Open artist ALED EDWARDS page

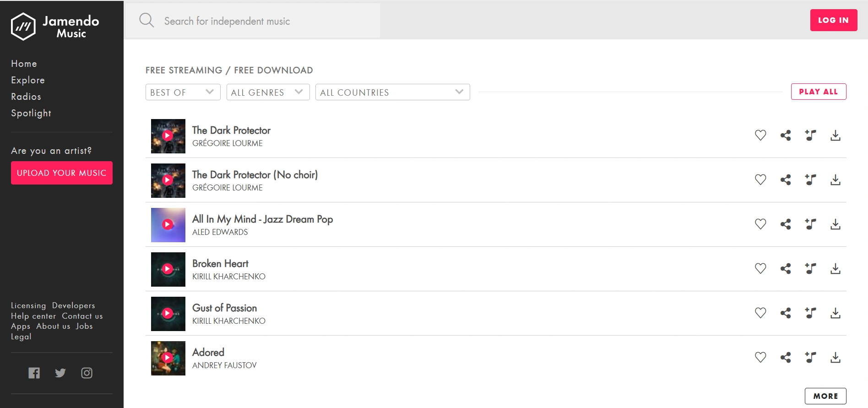coord(220,232)
